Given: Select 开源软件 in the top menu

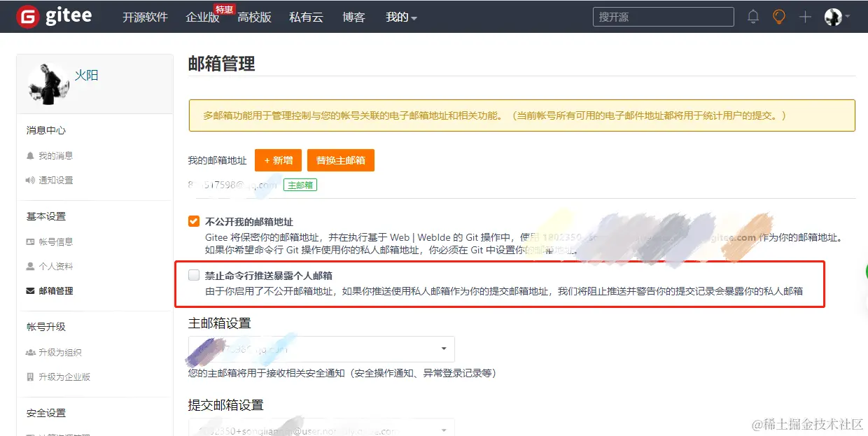Looking at the screenshot, I should coord(145,17).
